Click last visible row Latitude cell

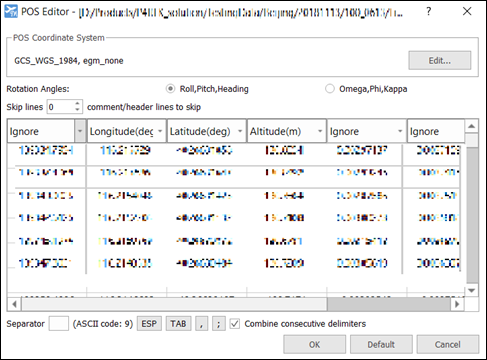point(204,263)
